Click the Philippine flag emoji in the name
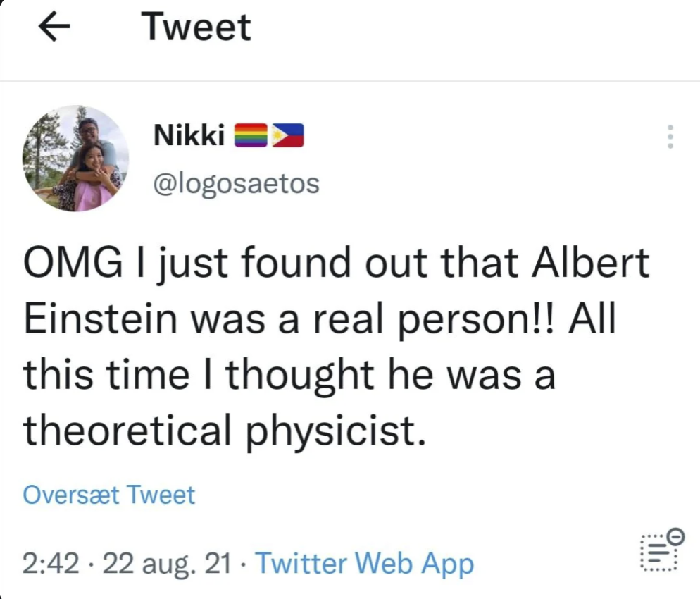 click(x=286, y=135)
